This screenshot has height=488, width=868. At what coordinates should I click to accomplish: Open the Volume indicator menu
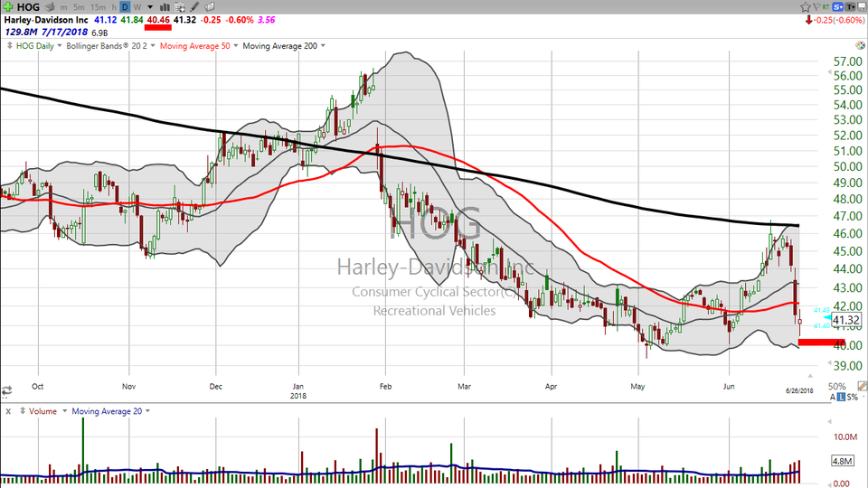pos(42,411)
